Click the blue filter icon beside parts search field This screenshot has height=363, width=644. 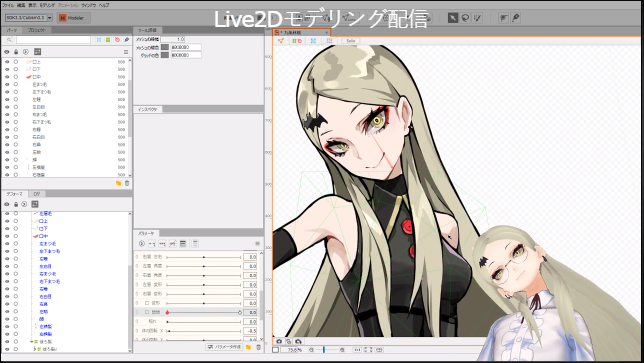[x=99, y=40]
